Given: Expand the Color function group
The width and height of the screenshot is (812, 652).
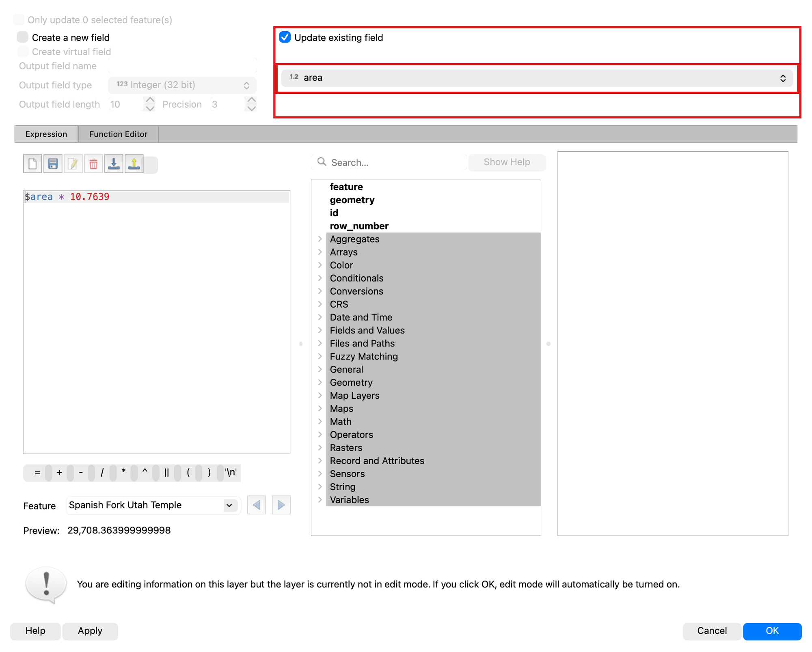Looking at the screenshot, I should (x=320, y=265).
